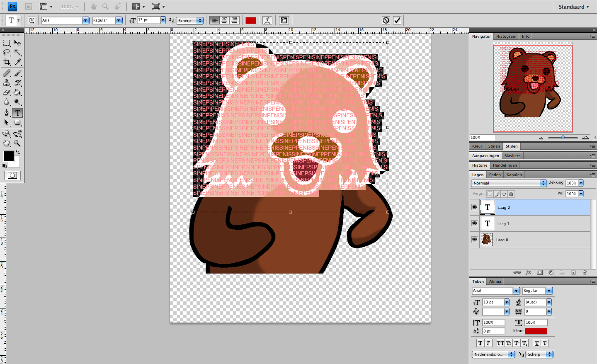The height and width of the screenshot is (364, 597).
Task: Choose the Crop tool
Action: [x=7, y=62]
